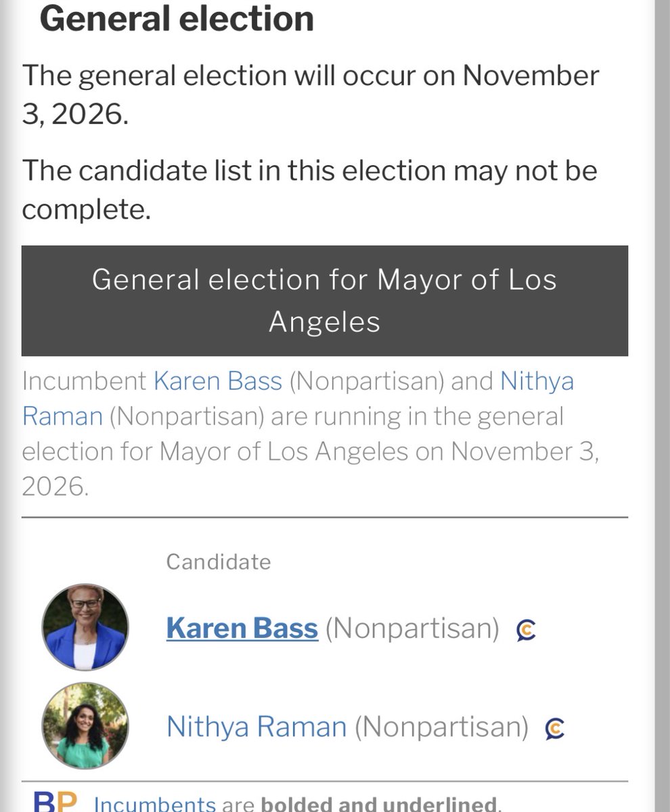This screenshot has height=812, width=670.
Task: Follow the Nithya link in summary paragraph
Action: click(x=537, y=382)
